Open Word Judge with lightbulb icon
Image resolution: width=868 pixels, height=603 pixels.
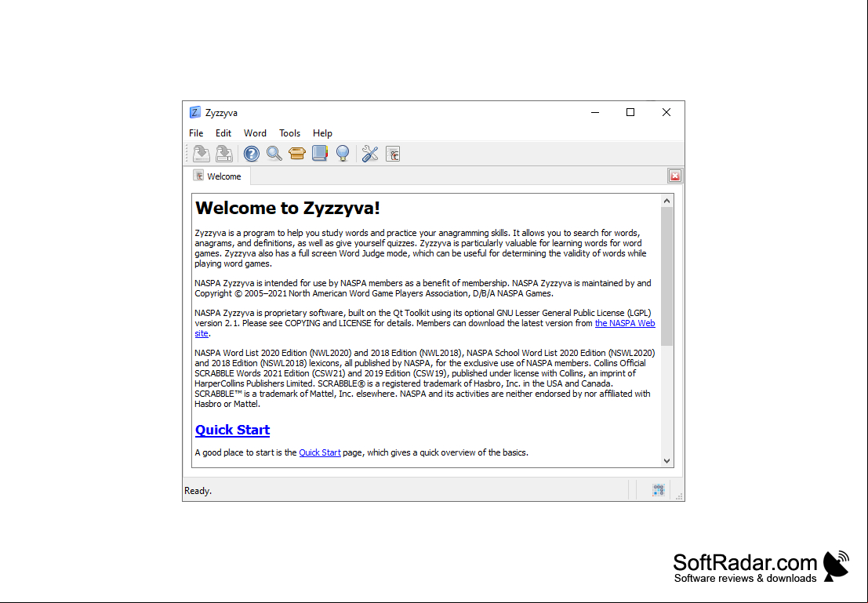tap(343, 154)
